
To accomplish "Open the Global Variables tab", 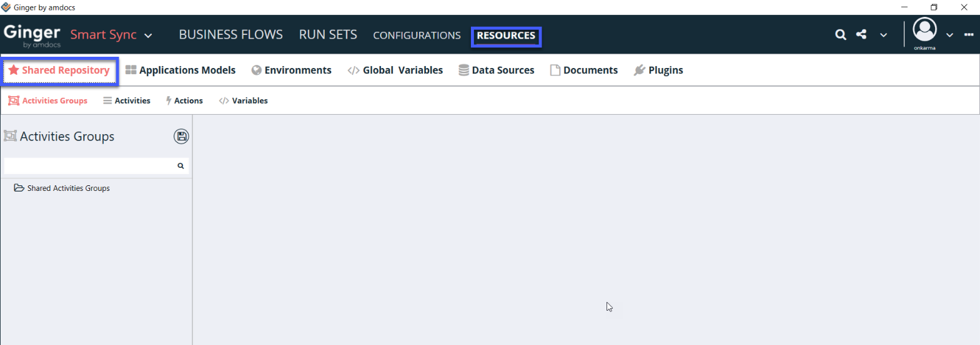I will (x=395, y=70).
